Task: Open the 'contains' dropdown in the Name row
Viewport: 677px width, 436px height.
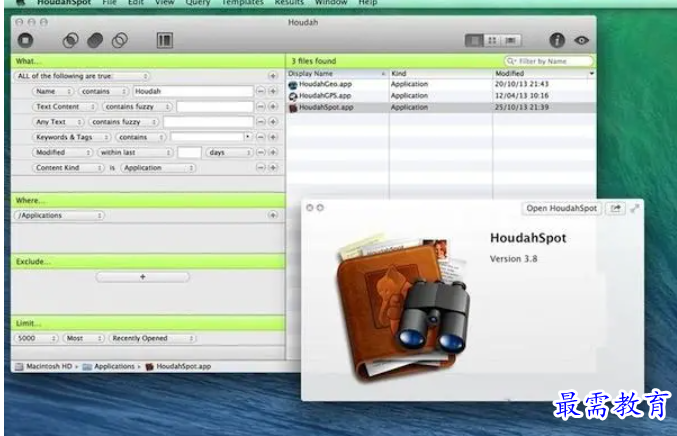Action: tap(104, 92)
